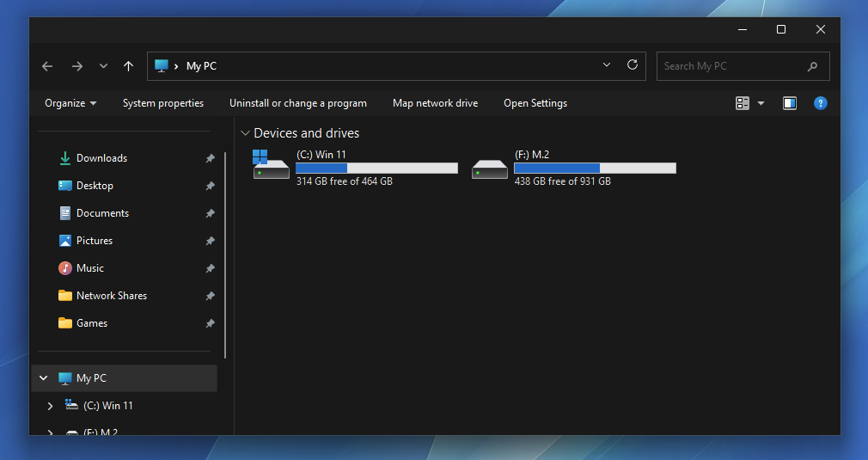This screenshot has height=460, width=868.
Task: Open Music in the sidebar
Action: coord(89,268)
